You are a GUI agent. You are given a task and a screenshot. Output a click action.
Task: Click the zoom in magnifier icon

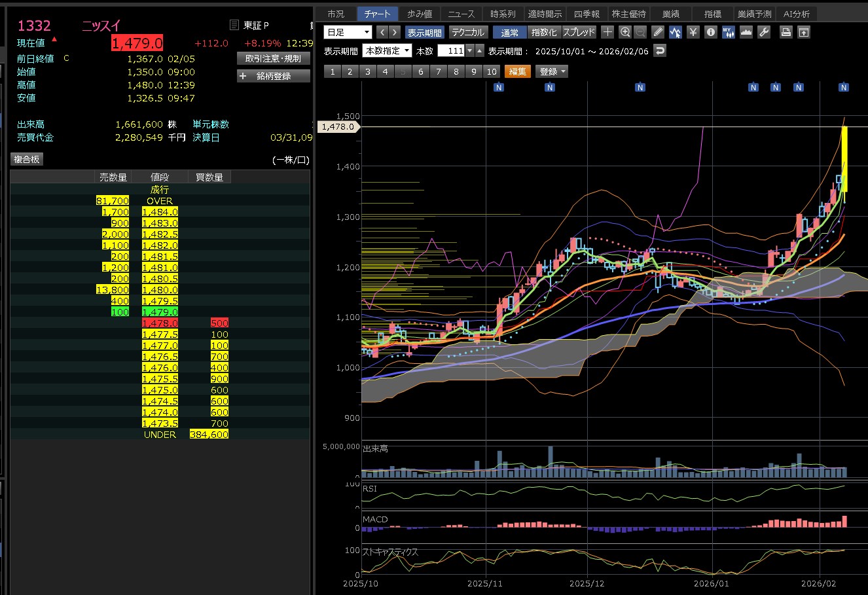[x=624, y=32]
